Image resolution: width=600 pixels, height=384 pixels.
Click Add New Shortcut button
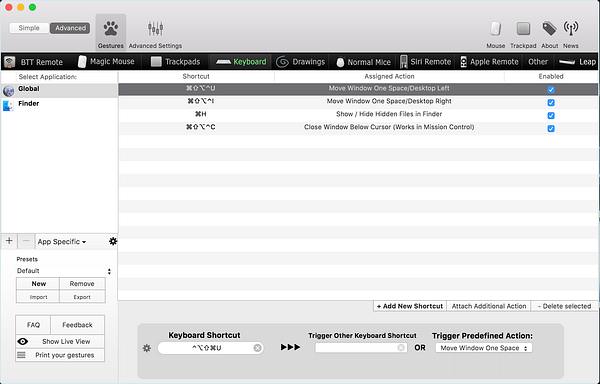click(x=409, y=306)
